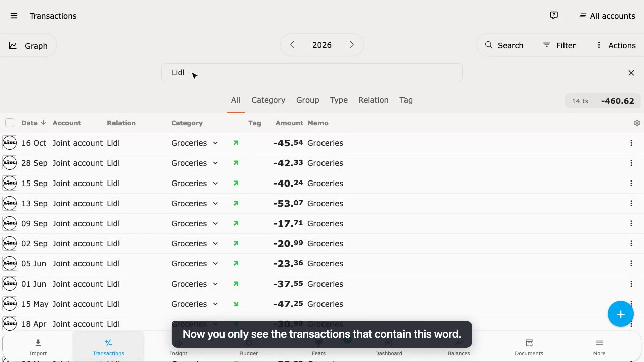Click Lidl logo on 16 Oct row
Viewport: 644px width, 362px height.
coord(10,143)
